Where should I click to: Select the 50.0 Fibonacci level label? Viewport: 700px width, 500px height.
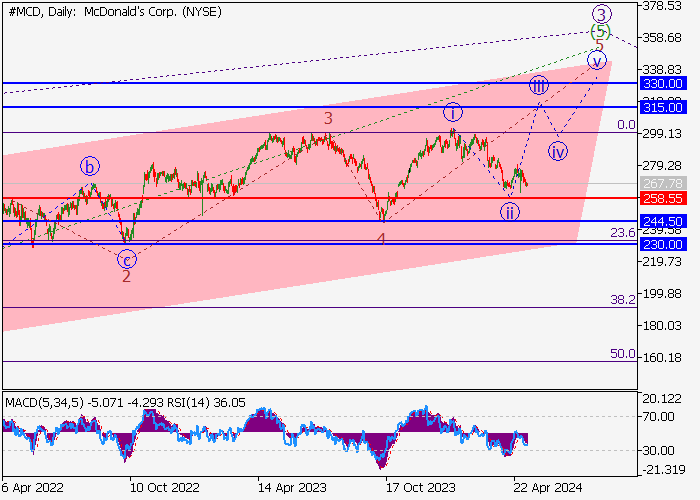[623, 354]
